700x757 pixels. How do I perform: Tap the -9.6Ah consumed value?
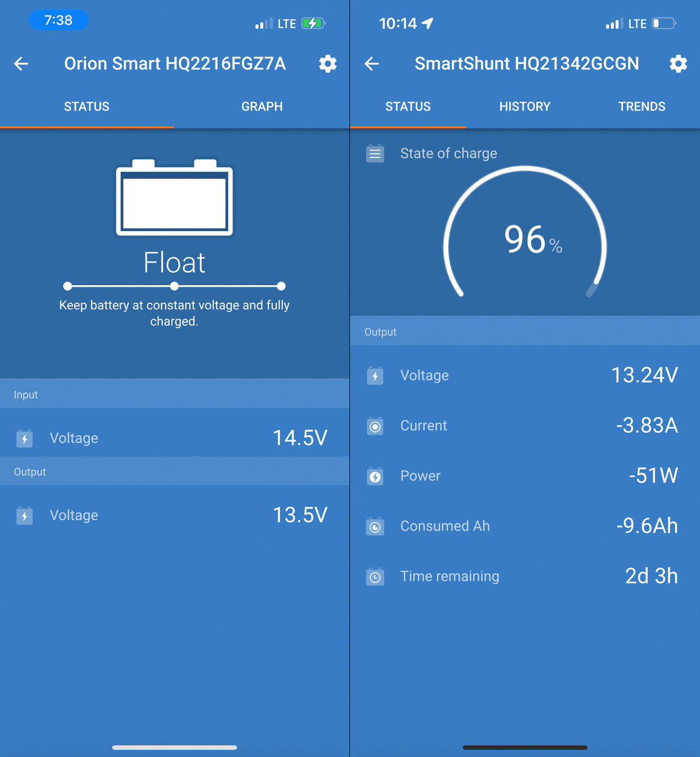pyautogui.click(x=647, y=526)
